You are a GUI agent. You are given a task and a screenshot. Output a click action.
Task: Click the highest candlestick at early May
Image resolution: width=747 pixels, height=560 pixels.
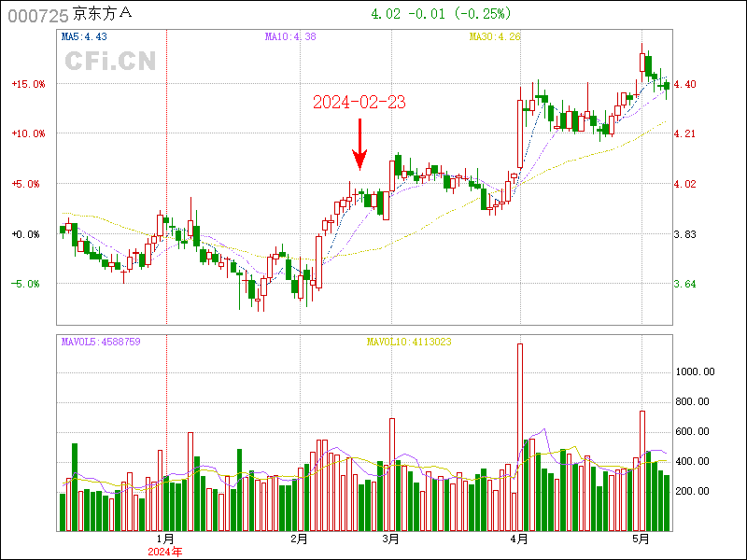(642, 63)
